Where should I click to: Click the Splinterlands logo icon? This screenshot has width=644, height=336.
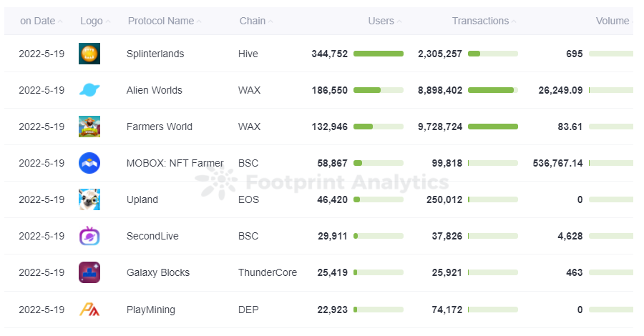89,54
